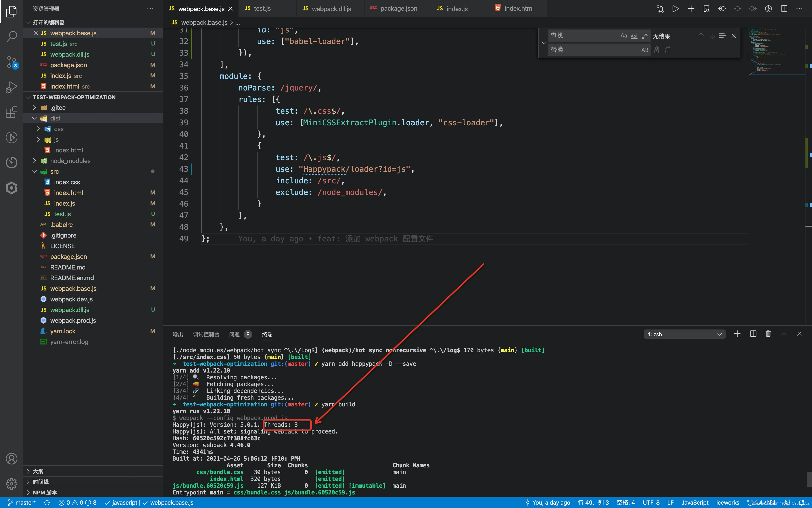Close the find widget

[733, 36]
